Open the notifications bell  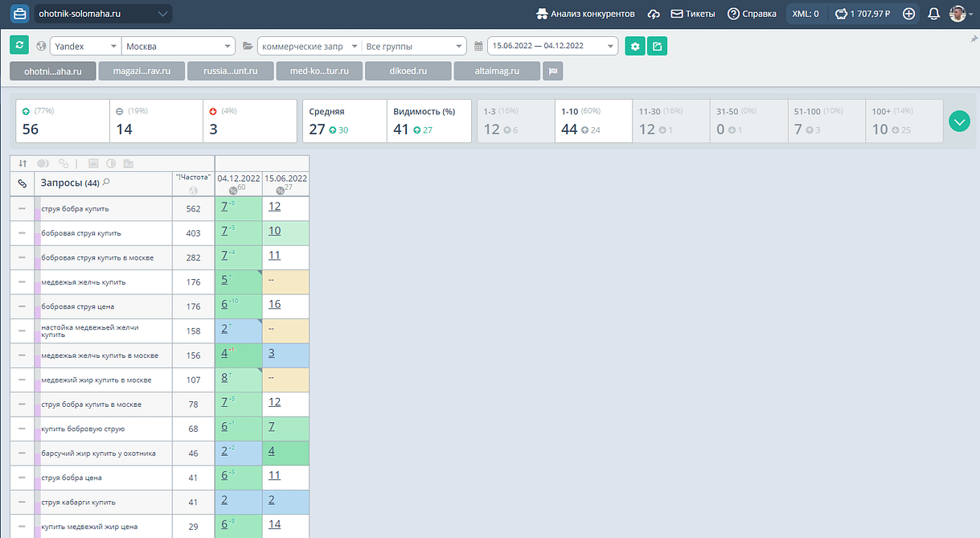[x=933, y=14]
